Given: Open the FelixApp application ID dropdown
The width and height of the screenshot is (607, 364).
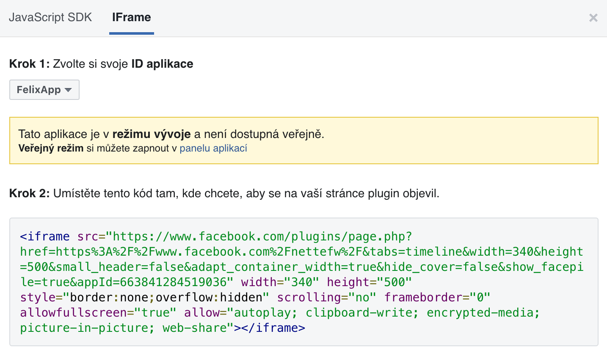Looking at the screenshot, I should (44, 90).
